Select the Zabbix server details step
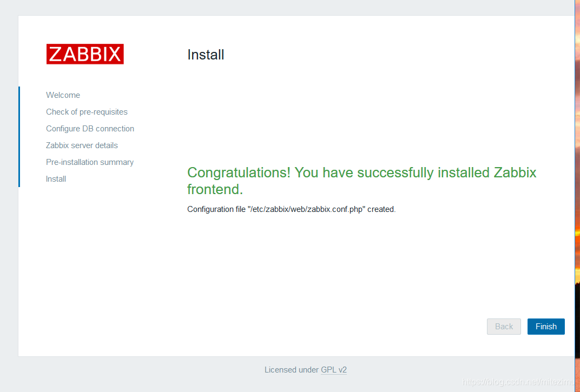This screenshot has width=580, height=392. pos(82,145)
